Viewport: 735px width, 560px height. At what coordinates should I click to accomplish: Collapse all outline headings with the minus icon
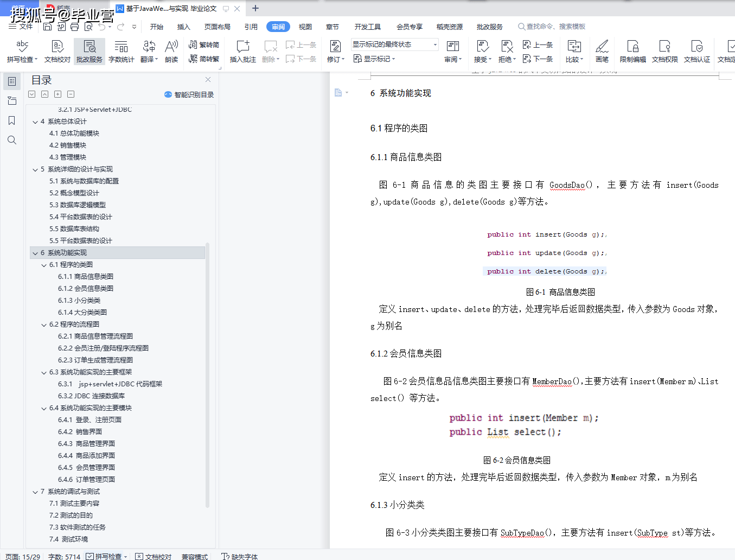(x=71, y=94)
